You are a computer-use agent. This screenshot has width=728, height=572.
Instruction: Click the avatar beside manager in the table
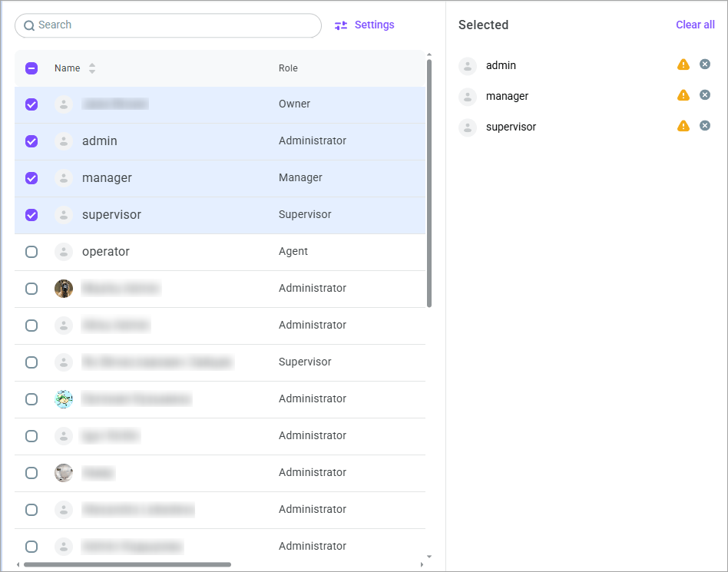64,178
